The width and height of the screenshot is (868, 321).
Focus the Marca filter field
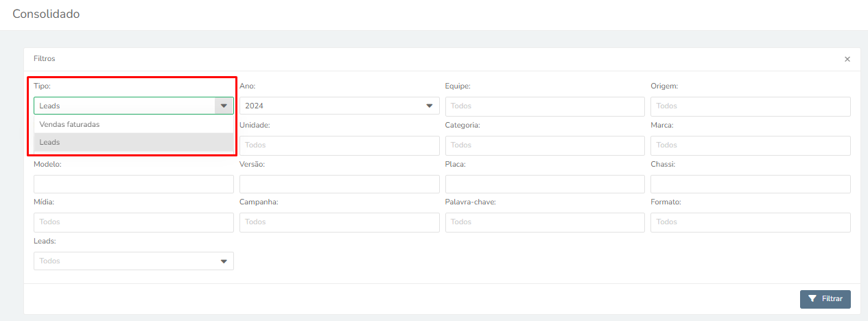pos(751,145)
